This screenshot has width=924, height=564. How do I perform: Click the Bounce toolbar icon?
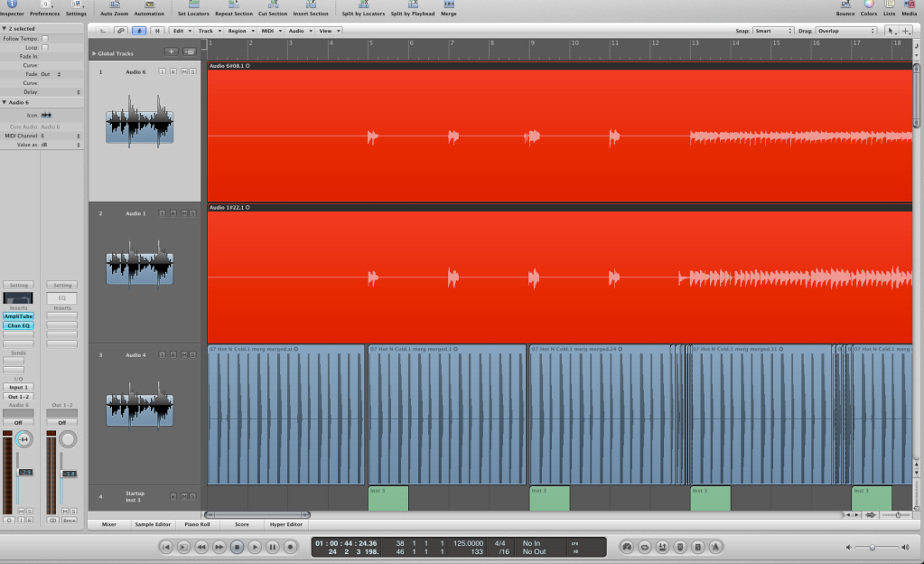(845, 6)
